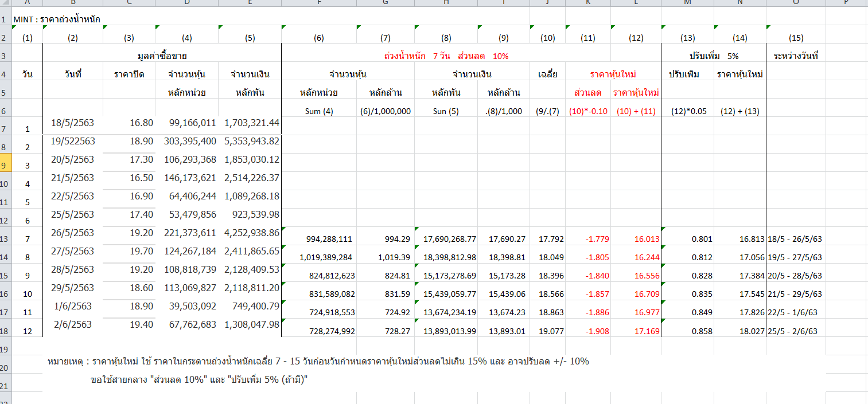The height and width of the screenshot is (404, 868).
Task: Select the note starting with 'หมายเหตุ : ราคาหุ้นใหม่'
Action: 318,362
